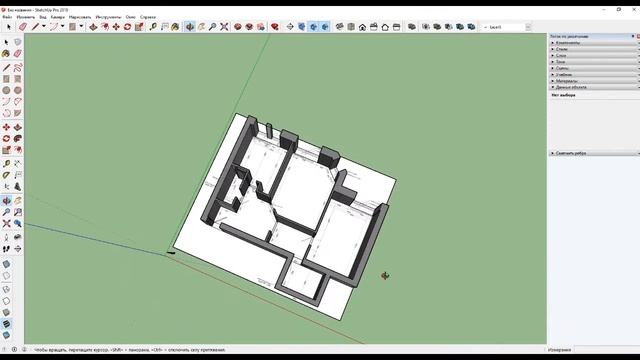Enable Monochrome face style
The height and width of the screenshot is (360, 640).
(6, 335)
